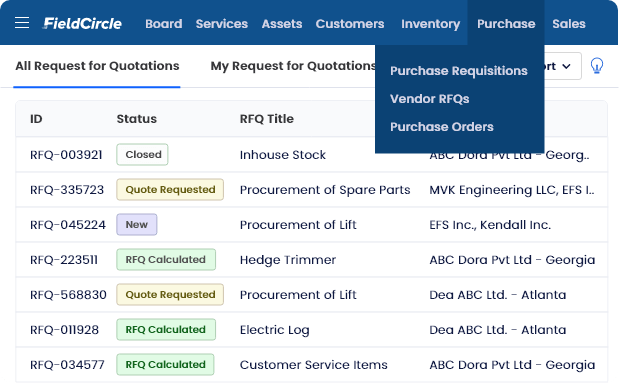Screen dimensions: 619x383
Task: Click RFQ Calculated badge for RFQ-011928
Action: click(166, 329)
